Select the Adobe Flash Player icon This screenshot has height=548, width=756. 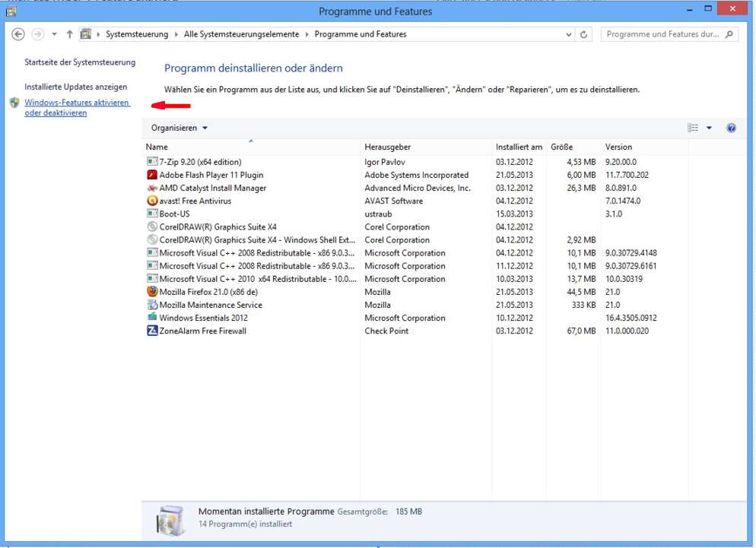152,175
